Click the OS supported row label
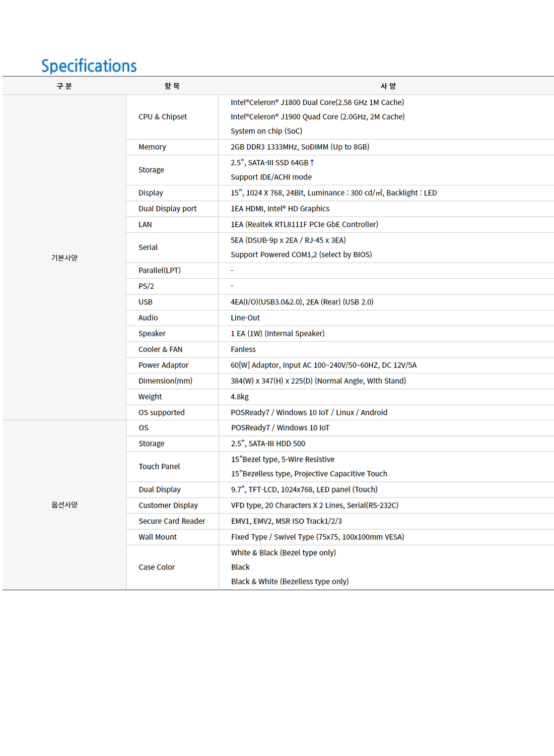Viewport: 554px width, 756px height. pos(161,412)
